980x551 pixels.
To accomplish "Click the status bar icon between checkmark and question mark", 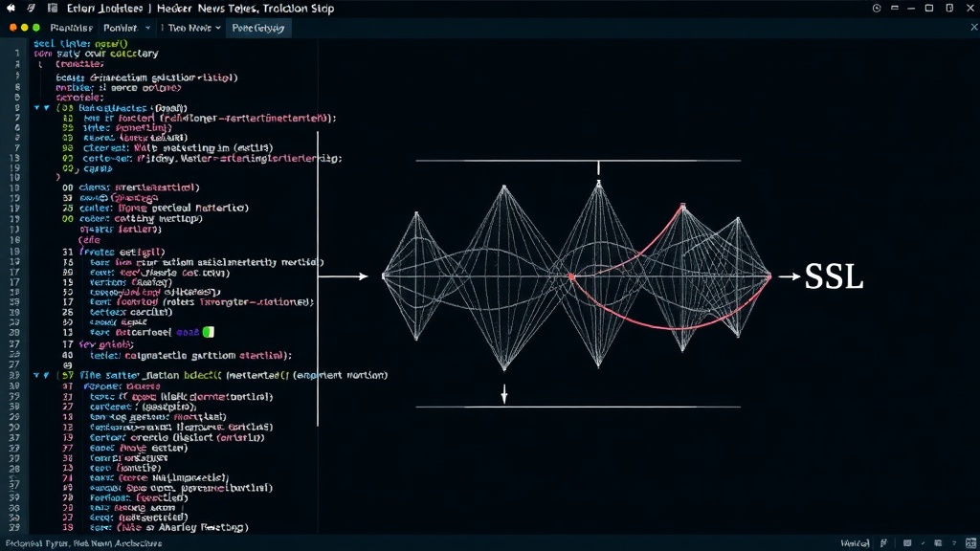I will pos(938,543).
